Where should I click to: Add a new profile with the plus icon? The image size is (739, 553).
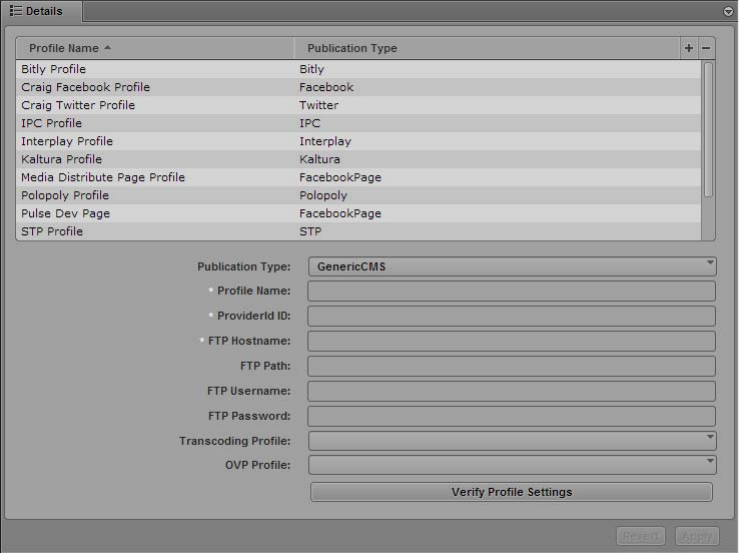[x=689, y=48]
